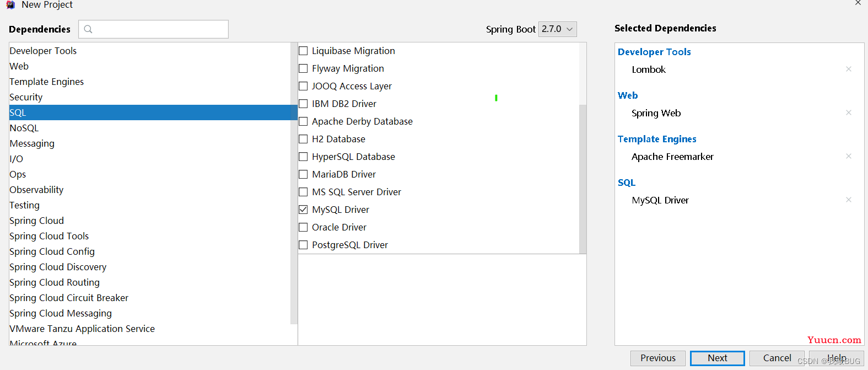The image size is (868, 370).
Task: Focus the dependencies search field
Action: coord(153,29)
